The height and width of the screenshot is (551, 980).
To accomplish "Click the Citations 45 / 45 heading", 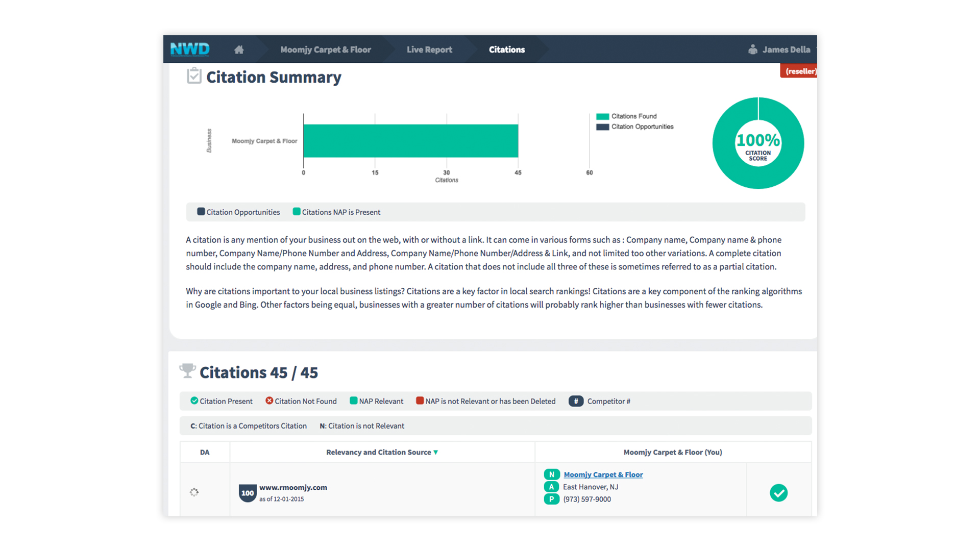I will coord(259,372).
